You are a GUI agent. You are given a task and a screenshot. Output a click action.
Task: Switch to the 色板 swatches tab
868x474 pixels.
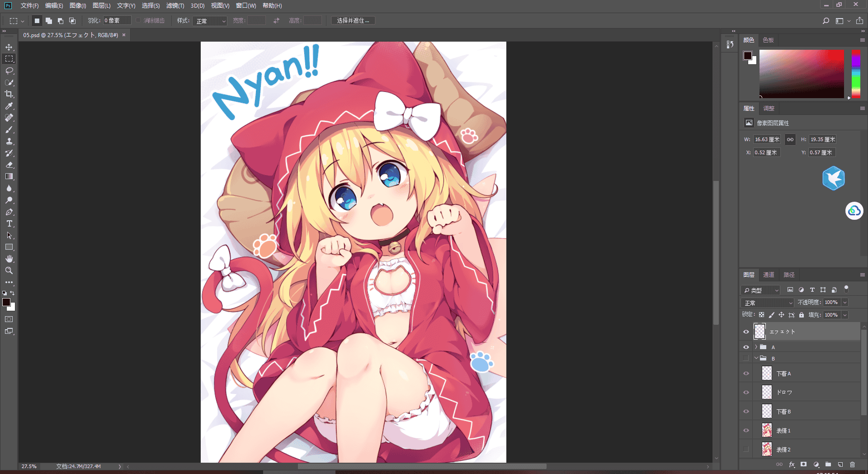[x=768, y=40]
